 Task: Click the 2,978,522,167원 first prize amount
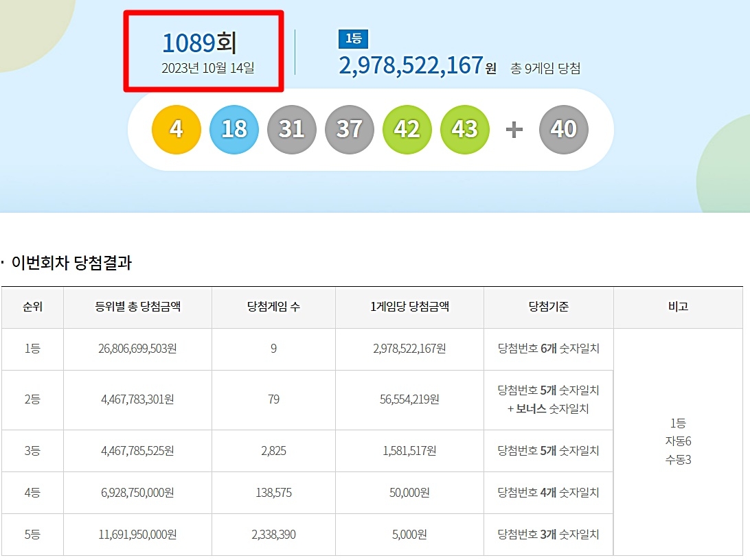418,65
